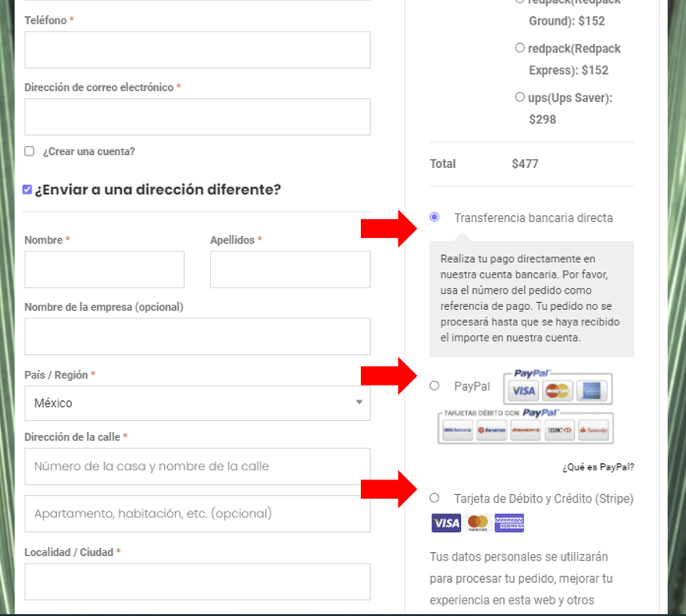Click the Nombre de la empresa field
The height and width of the screenshot is (616, 686).
(x=197, y=336)
